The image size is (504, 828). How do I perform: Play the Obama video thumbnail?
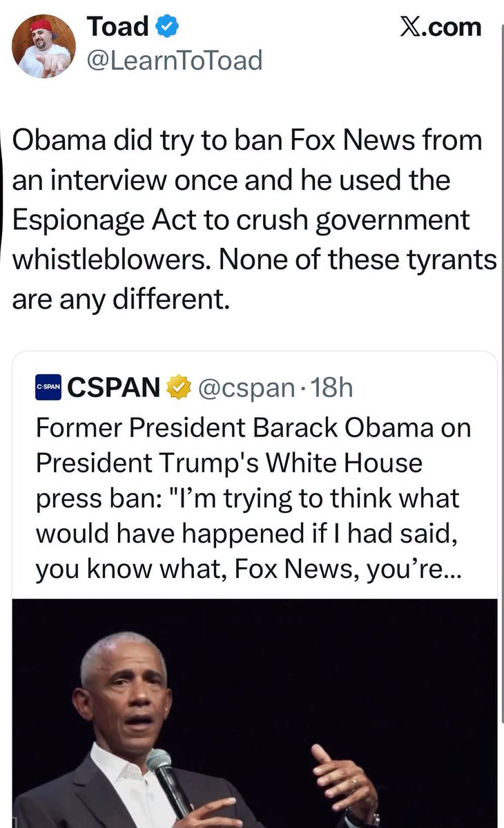[254, 713]
